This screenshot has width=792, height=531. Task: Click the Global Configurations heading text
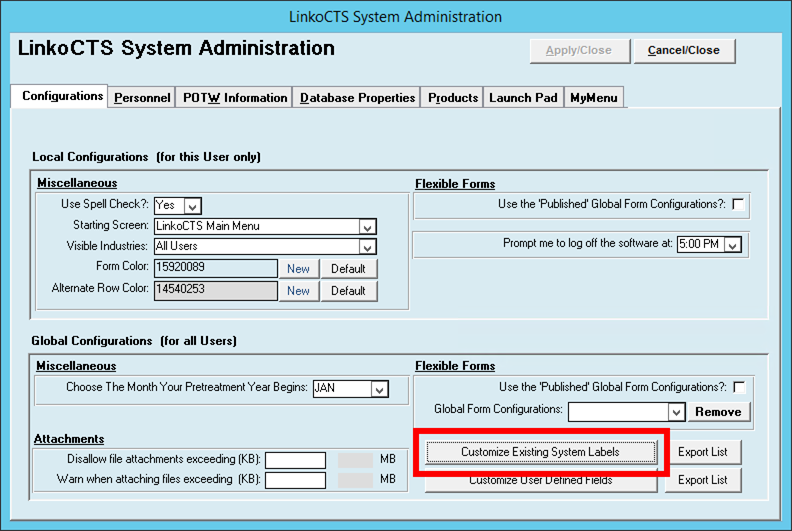point(134,341)
